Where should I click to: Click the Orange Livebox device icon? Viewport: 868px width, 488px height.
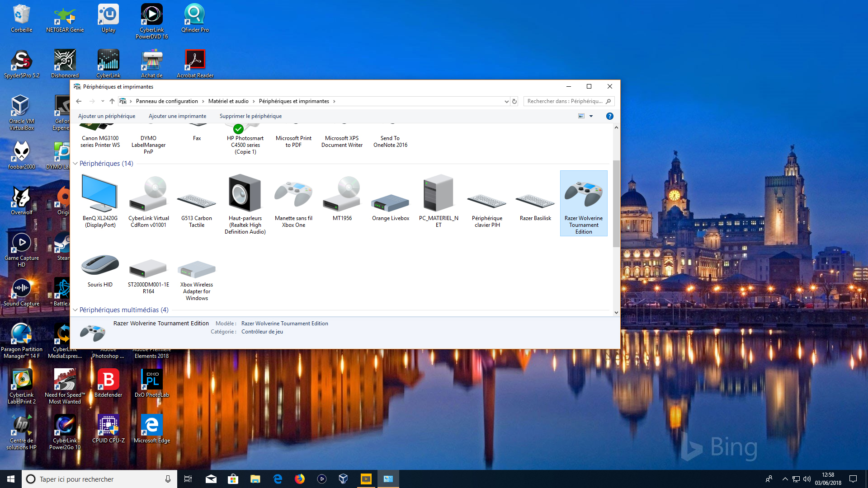click(x=390, y=202)
